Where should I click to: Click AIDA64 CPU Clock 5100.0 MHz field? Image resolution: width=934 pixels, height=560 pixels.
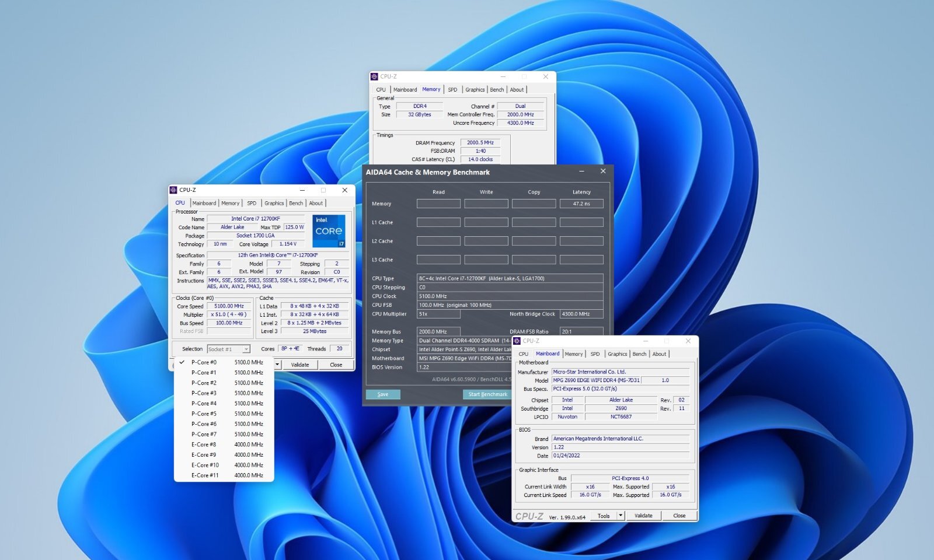(x=510, y=296)
